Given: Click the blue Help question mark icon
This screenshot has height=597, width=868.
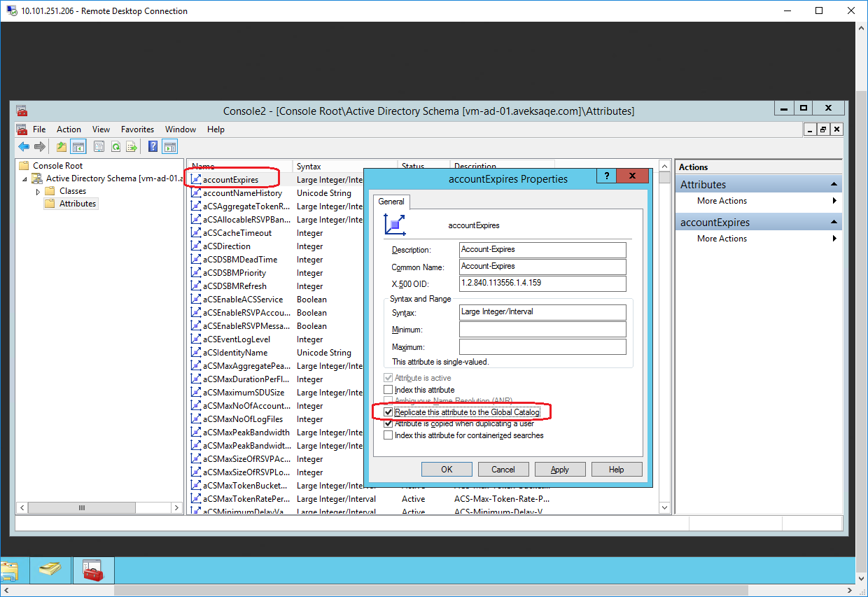Looking at the screenshot, I should [153, 146].
